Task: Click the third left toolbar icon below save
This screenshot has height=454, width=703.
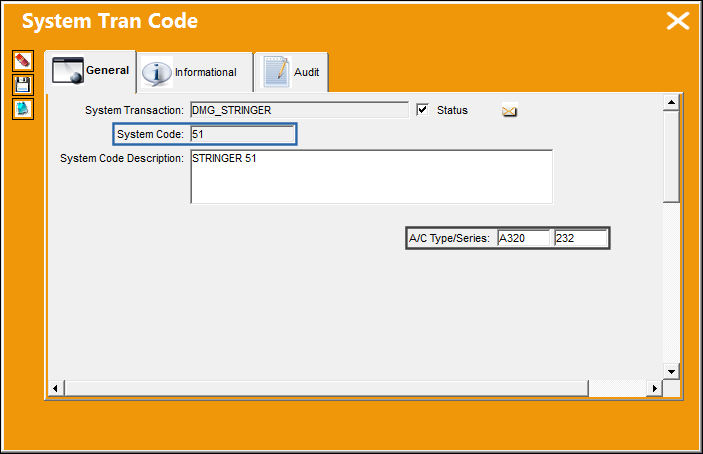Action: coord(23,109)
